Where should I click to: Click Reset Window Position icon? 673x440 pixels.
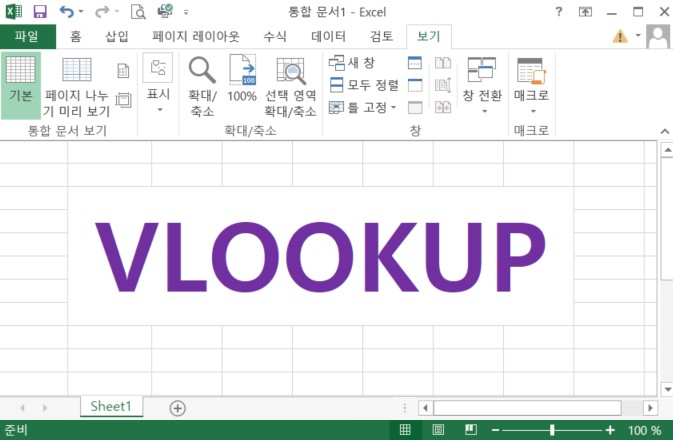pos(443,107)
